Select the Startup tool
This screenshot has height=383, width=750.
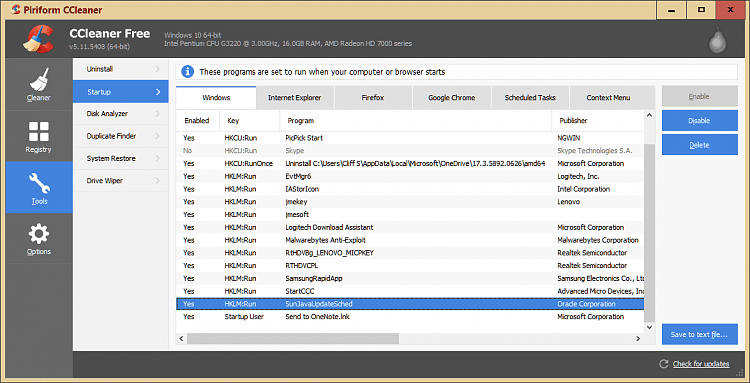pos(121,91)
